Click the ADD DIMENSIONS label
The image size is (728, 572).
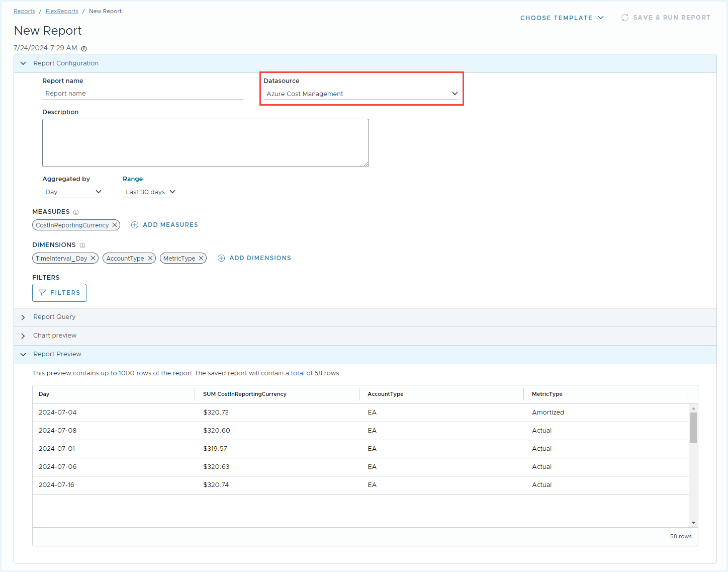(260, 258)
